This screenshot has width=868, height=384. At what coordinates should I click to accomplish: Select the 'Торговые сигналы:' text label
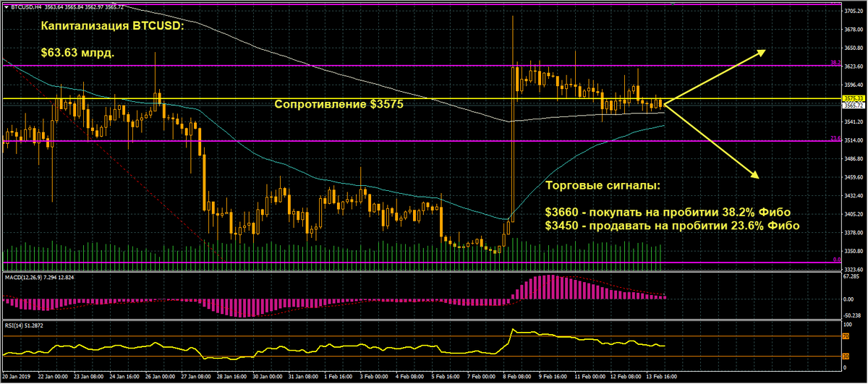pyautogui.click(x=602, y=186)
